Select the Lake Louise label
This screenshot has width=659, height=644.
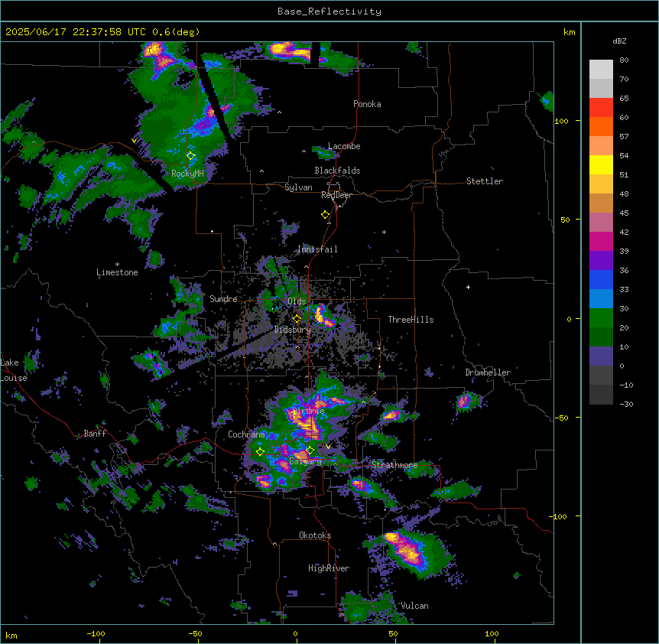(x=14, y=370)
